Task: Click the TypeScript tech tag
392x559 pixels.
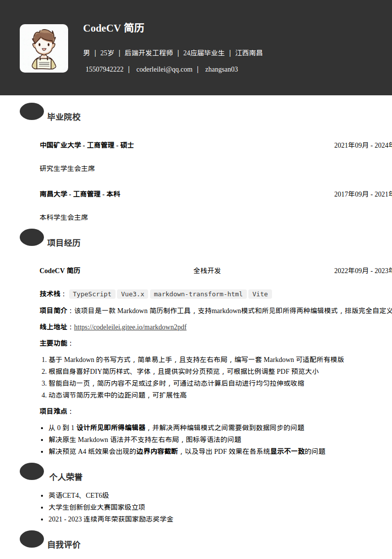Action: pyautogui.click(x=92, y=294)
